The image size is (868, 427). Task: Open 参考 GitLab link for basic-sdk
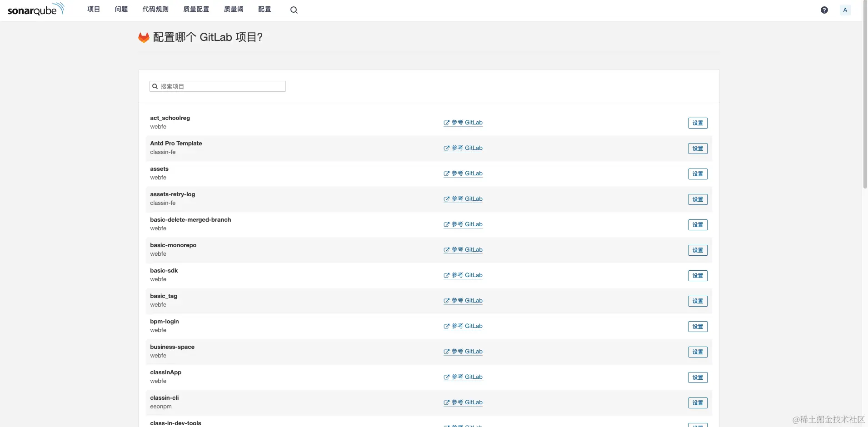[463, 275]
